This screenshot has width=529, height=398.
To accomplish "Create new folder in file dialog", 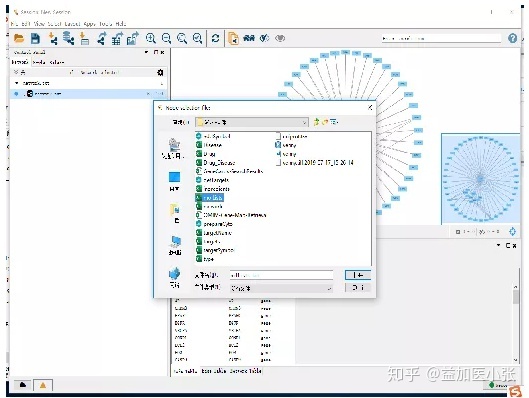I will 325,122.
